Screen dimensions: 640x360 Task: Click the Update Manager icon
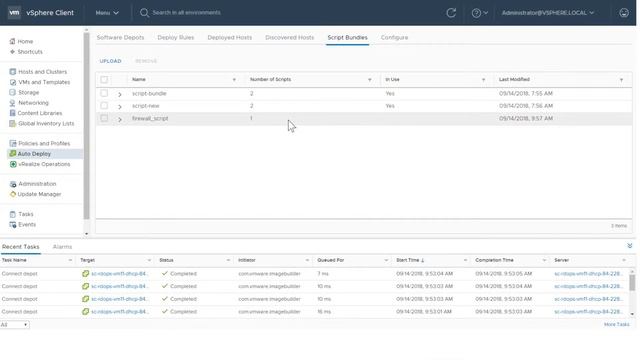(13, 194)
